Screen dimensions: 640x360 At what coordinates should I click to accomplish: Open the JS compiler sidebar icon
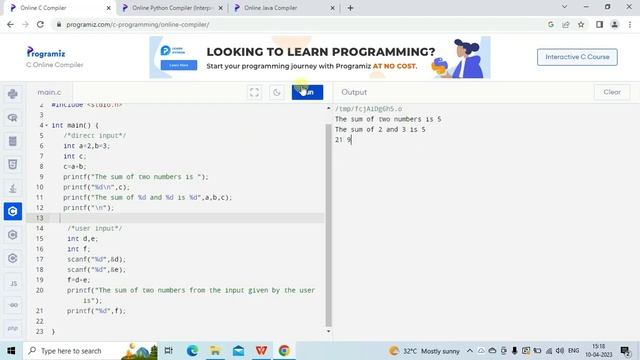[x=13, y=282]
